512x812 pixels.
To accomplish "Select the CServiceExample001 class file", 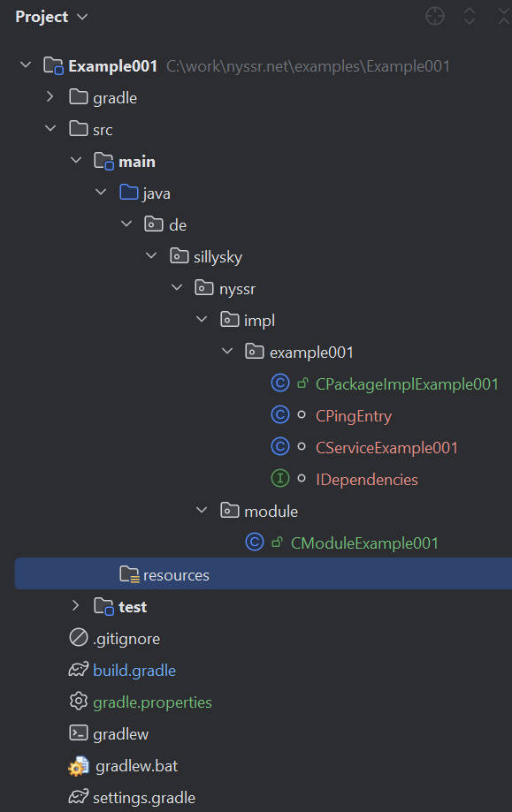I will click(x=386, y=447).
